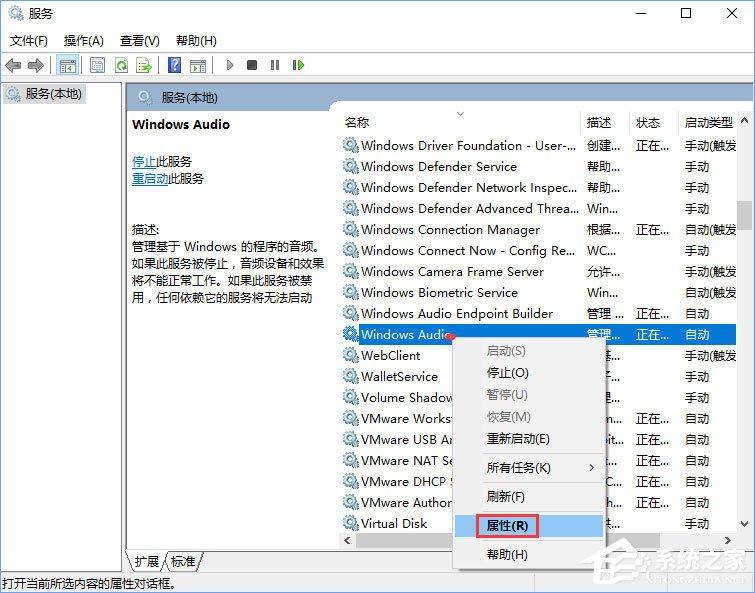Click the Refresh toolbar icon
The height and width of the screenshot is (593, 755).
pyautogui.click(x=121, y=65)
